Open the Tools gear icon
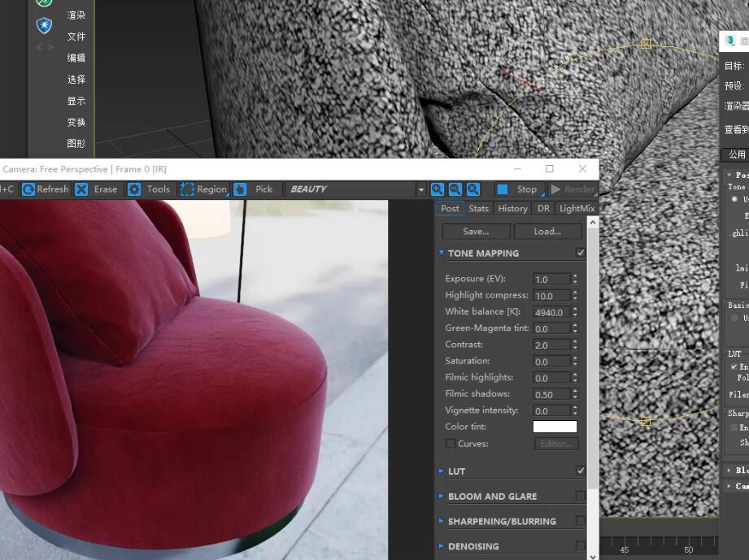This screenshot has width=749, height=560. (134, 189)
